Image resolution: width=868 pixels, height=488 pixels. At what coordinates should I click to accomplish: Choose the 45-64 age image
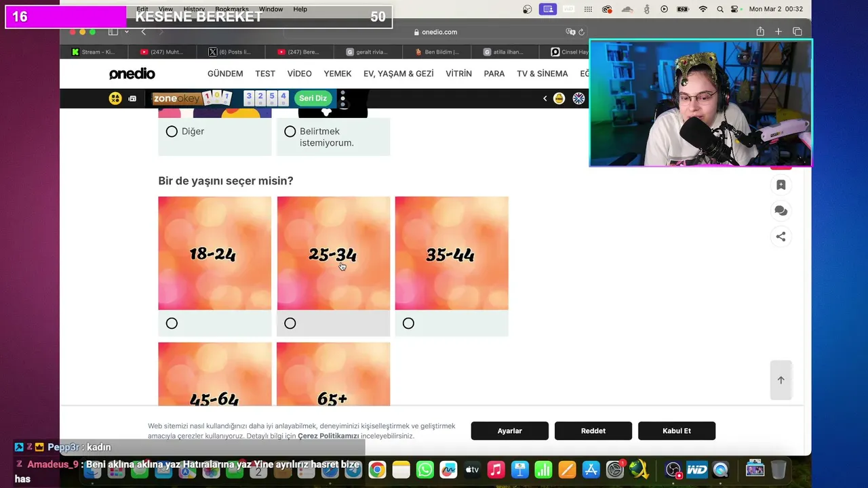click(215, 374)
